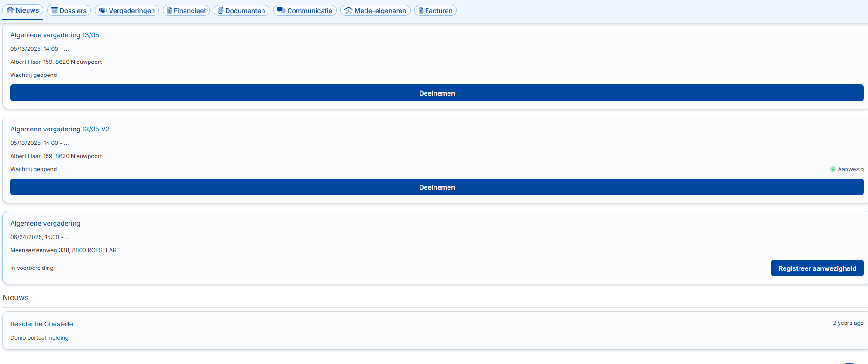The height and width of the screenshot is (364, 868).
Task: Click the invoice icon on Facturen
Action: click(421, 10)
